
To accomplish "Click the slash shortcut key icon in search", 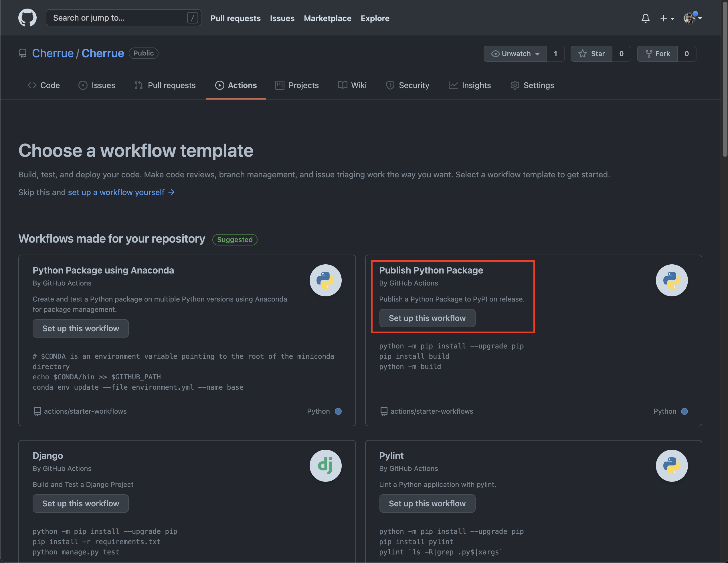I will (192, 18).
